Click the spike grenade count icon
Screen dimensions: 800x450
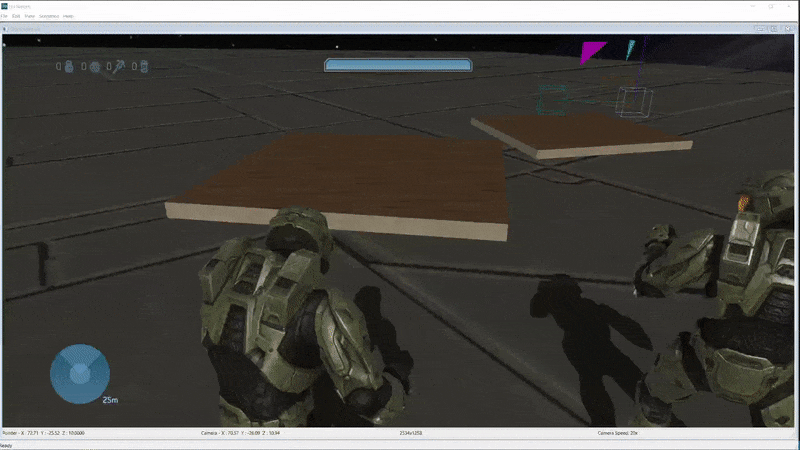pos(119,66)
